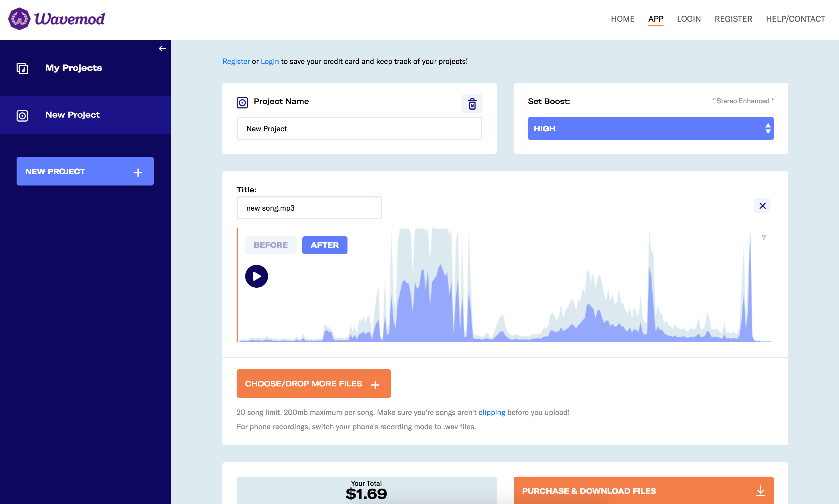
Task: Click the plus icon on NEW PROJECT
Action: pos(138,172)
